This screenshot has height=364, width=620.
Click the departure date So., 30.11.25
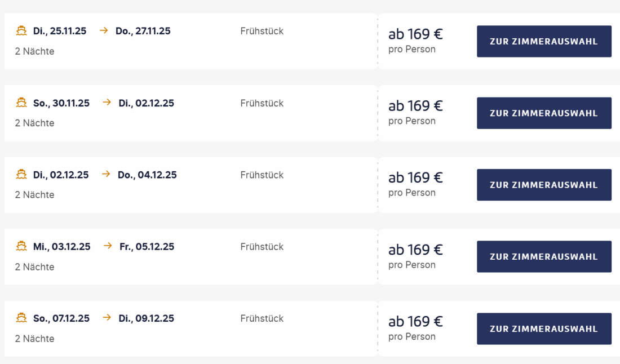[x=61, y=103]
